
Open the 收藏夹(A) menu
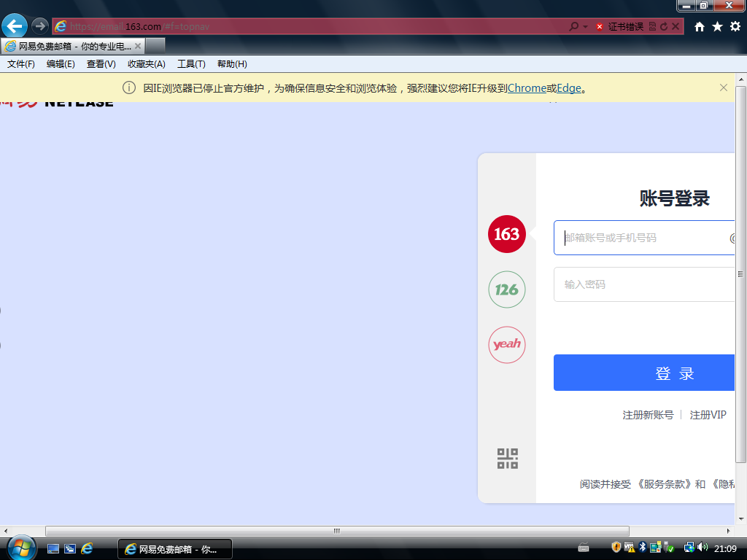pos(146,64)
